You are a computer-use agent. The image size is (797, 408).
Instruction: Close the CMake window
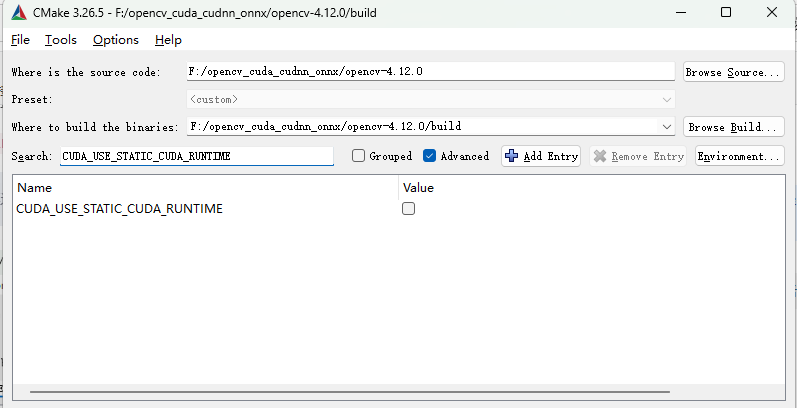click(x=772, y=12)
